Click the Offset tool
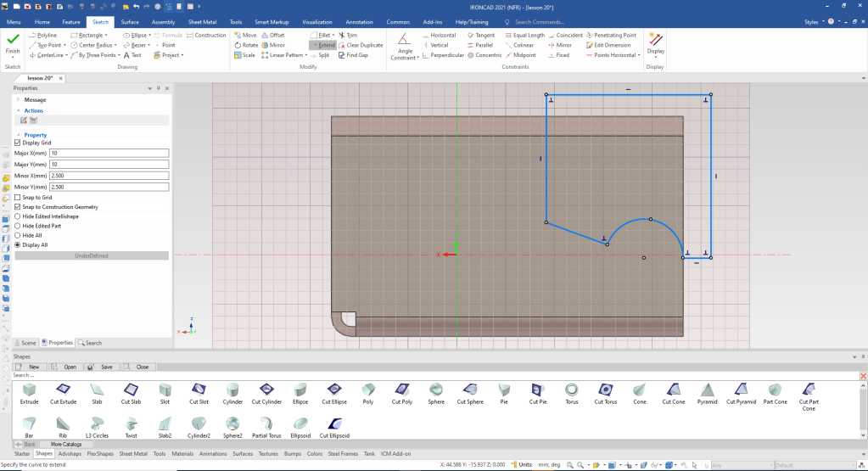This screenshot has height=471, width=868. coord(272,35)
